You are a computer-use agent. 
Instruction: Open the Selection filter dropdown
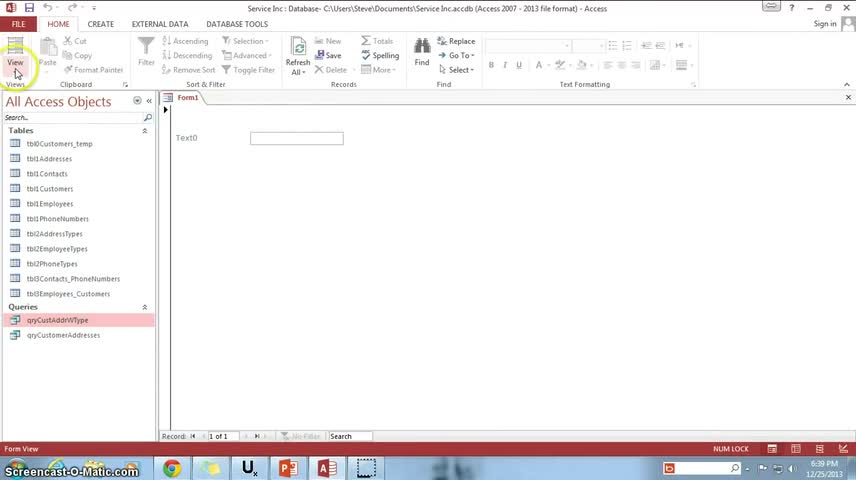pyautogui.click(x=245, y=41)
